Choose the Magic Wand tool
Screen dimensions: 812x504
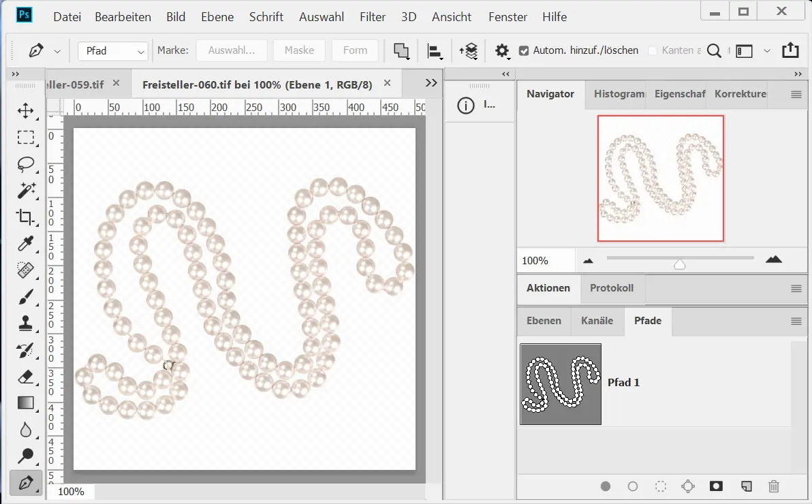(26, 191)
